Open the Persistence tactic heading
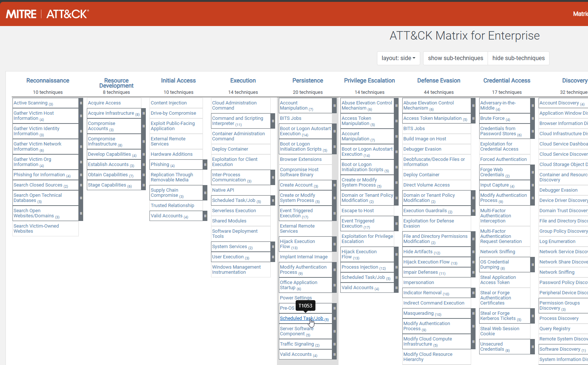Screen dimensions: 588x365 point(308,81)
